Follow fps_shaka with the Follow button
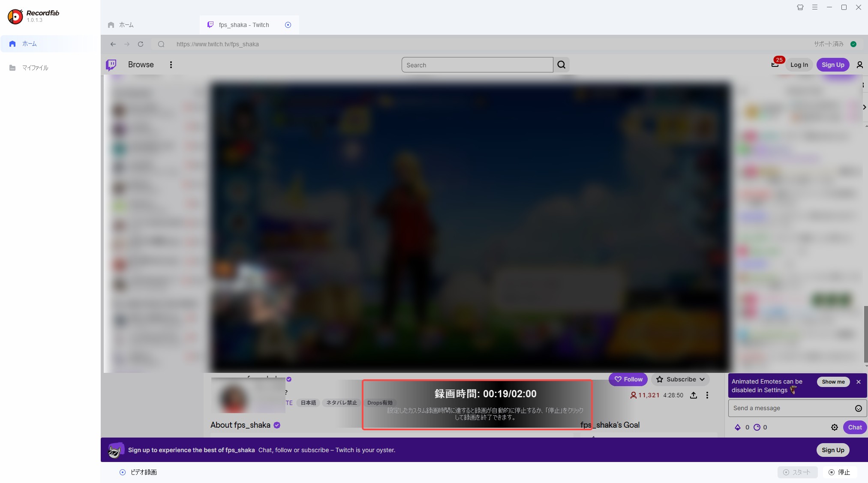 [628, 379]
